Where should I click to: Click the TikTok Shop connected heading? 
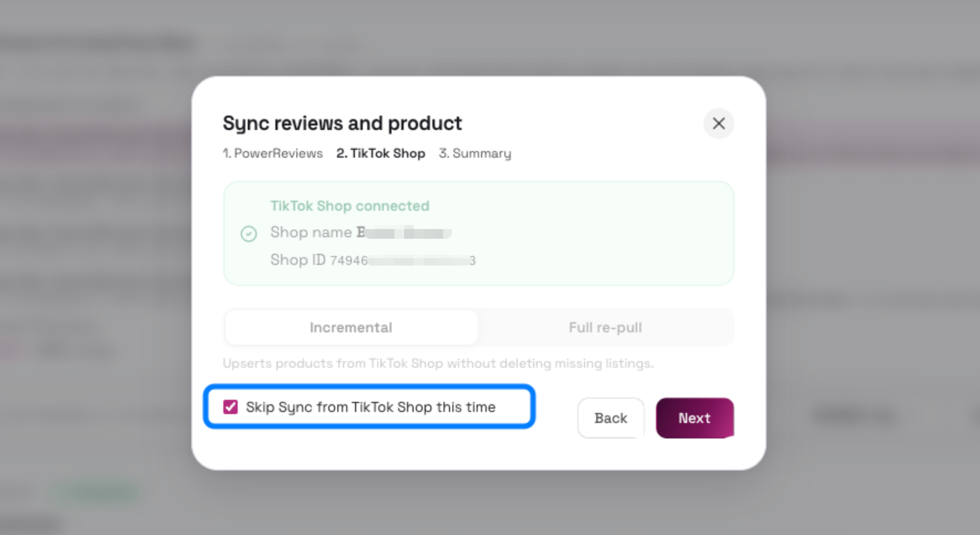coord(350,206)
